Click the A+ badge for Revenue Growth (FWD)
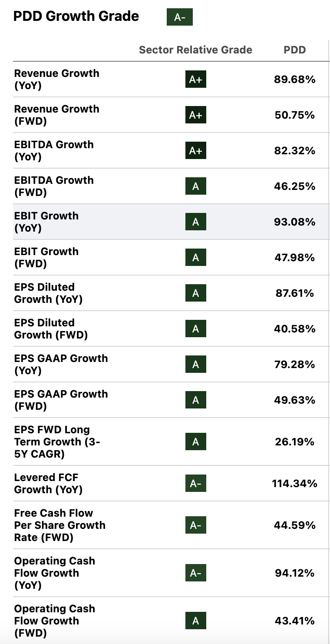330x644 pixels. click(195, 115)
